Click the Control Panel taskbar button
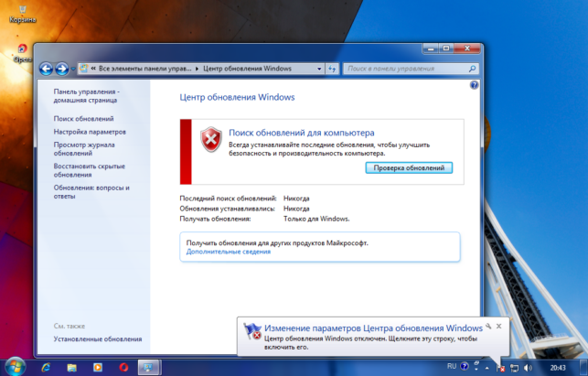The height and width of the screenshot is (376, 588). pos(149,368)
